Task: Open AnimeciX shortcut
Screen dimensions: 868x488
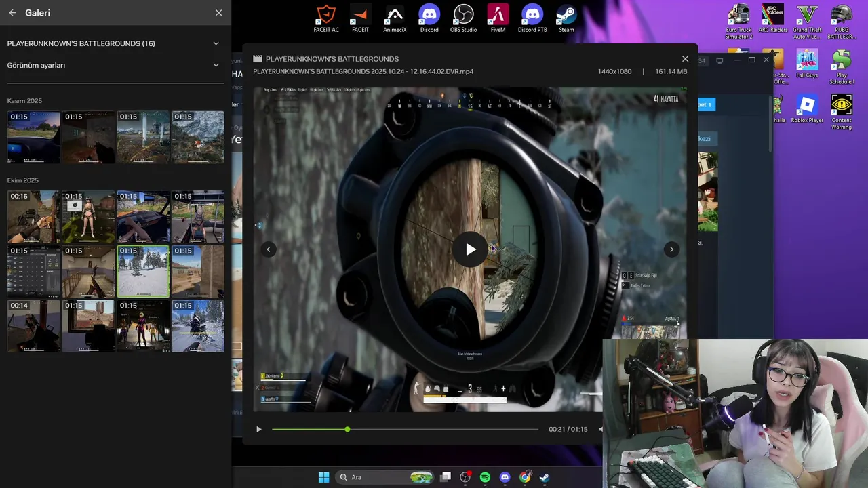Action: coord(395,18)
